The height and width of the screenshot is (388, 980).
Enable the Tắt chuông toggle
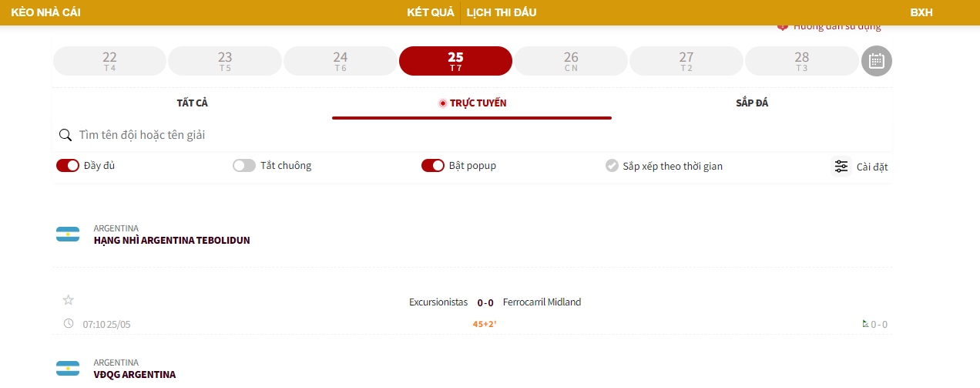pos(244,165)
